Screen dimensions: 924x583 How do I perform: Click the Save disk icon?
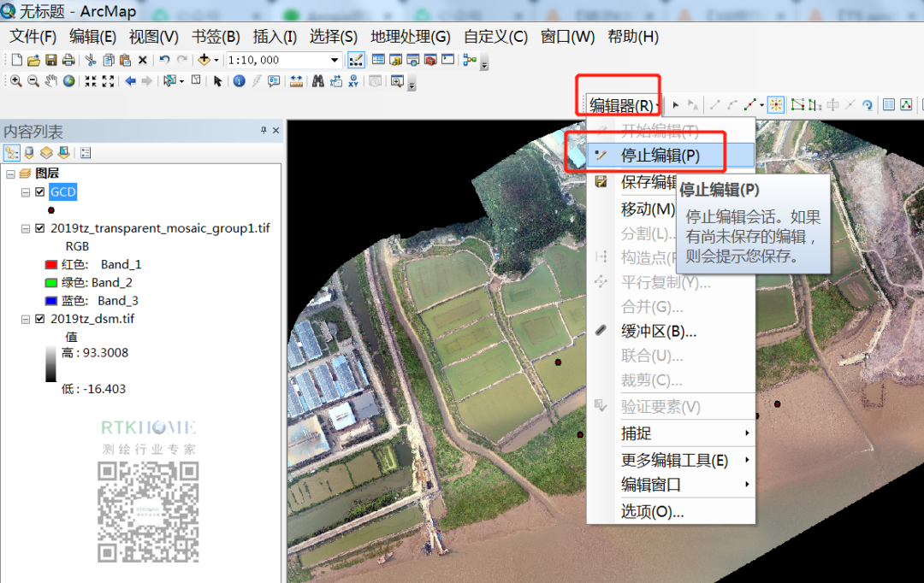50,60
